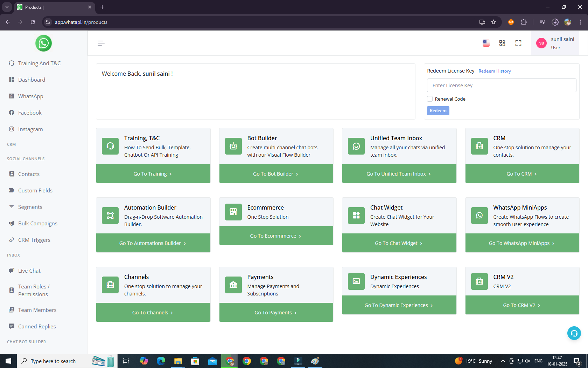Click the WhatsApp logo in the sidebar
588x368 pixels.
pyautogui.click(x=43, y=43)
